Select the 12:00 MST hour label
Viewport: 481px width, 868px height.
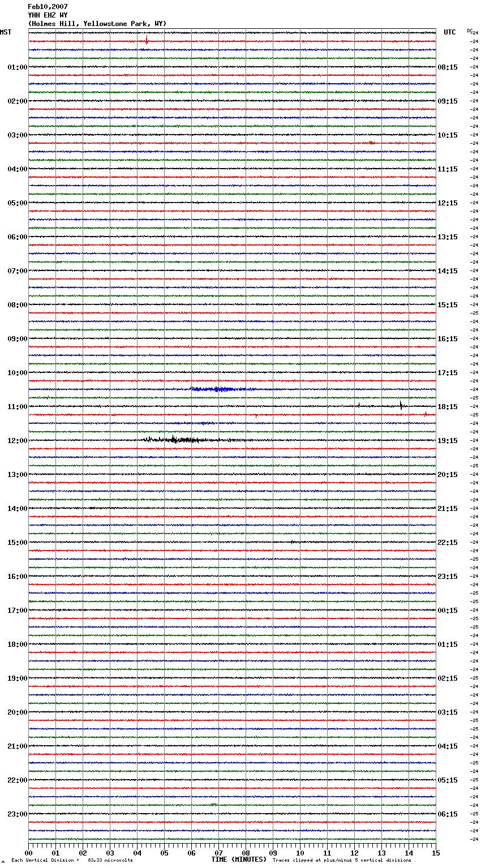(17, 441)
